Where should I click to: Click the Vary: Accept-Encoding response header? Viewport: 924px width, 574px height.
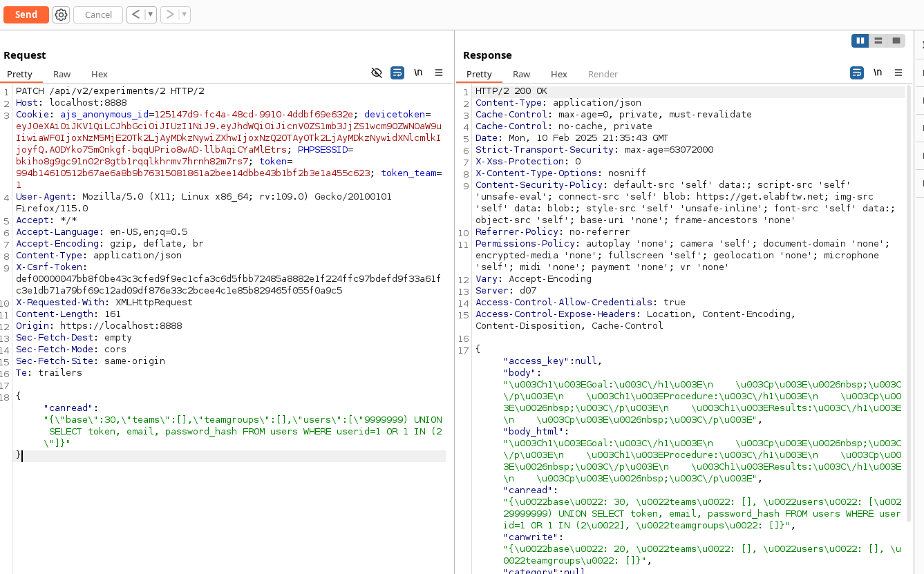pyautogui.click(x=534, y=278)
